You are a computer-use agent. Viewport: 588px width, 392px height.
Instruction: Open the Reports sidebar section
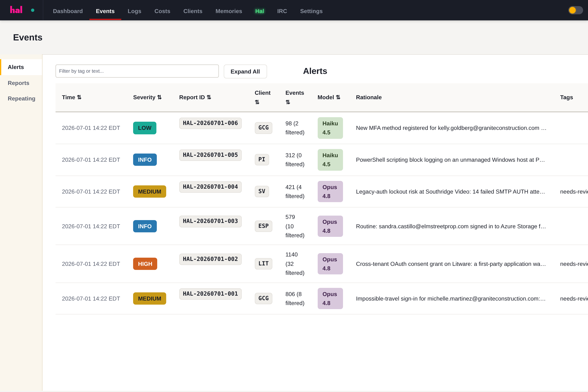point(19,83)
